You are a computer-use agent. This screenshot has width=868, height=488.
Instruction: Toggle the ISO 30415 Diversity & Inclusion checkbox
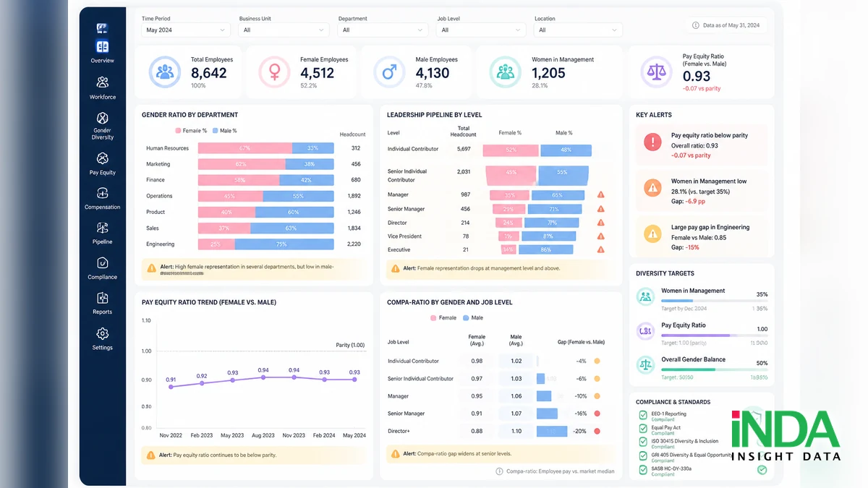tap(643, 442)
